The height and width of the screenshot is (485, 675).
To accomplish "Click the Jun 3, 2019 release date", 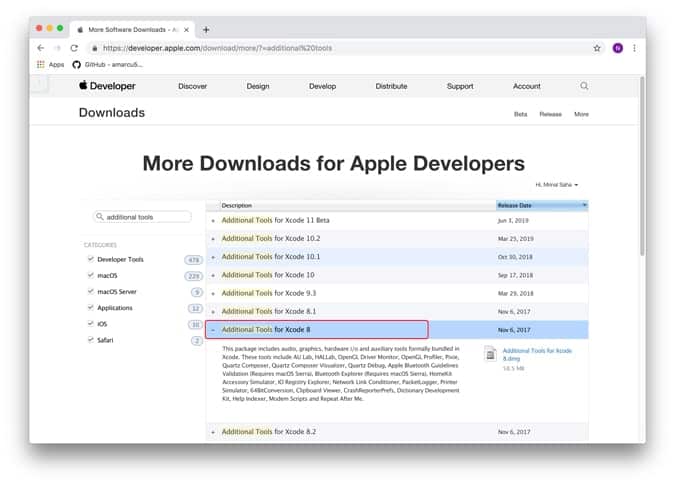I will point(513,220).
